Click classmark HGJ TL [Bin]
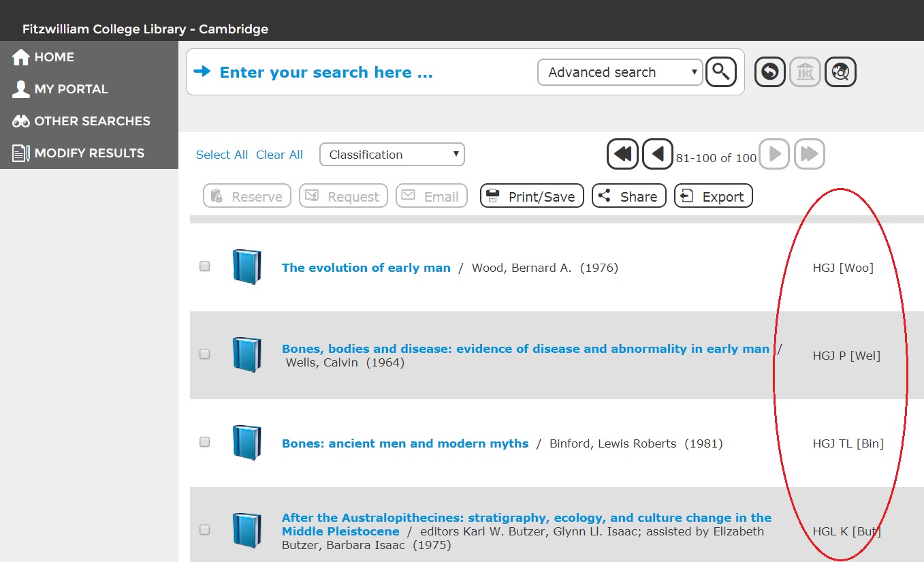The height and width of the screenshot is (562, 924). click(x=848, y=443)
